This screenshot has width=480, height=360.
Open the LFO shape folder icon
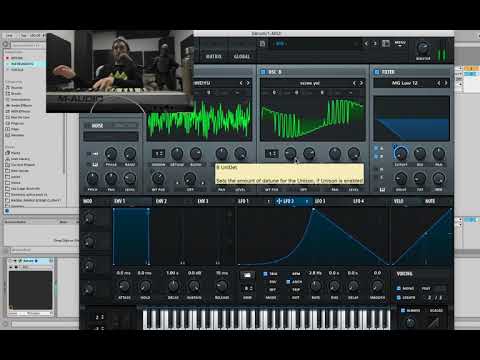tap(247, 275)
